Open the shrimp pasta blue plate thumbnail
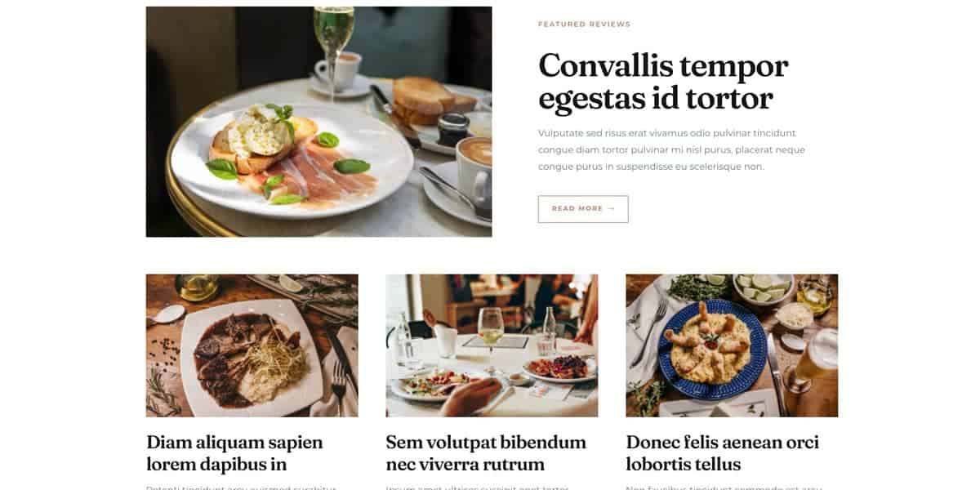This screenshot has height=490, width=980. 732,345
